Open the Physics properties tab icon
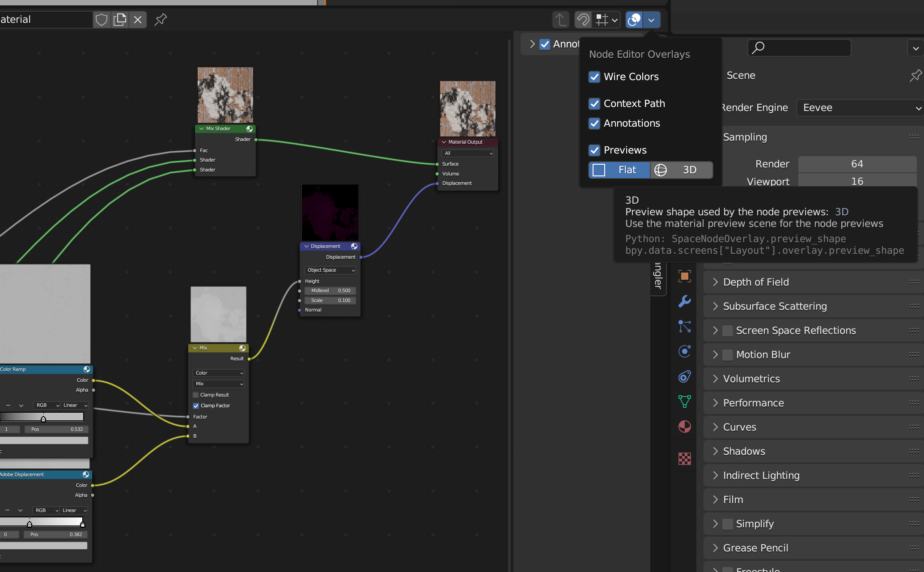This screenshot has height=572, width=924. 684,351
